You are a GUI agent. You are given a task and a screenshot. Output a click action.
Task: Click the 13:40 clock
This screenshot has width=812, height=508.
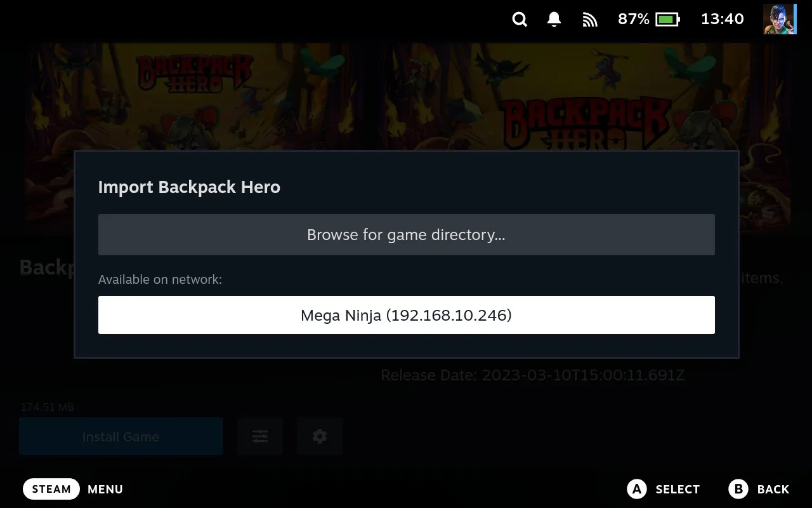pyautogui.click(x=722, y=19)
